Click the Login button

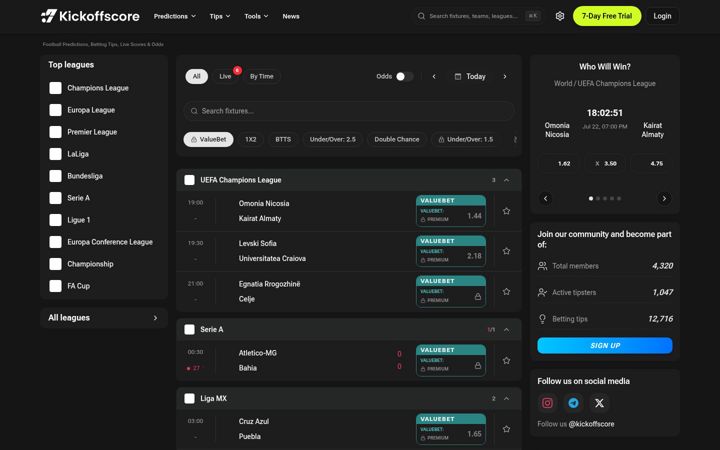coord(662,16)
